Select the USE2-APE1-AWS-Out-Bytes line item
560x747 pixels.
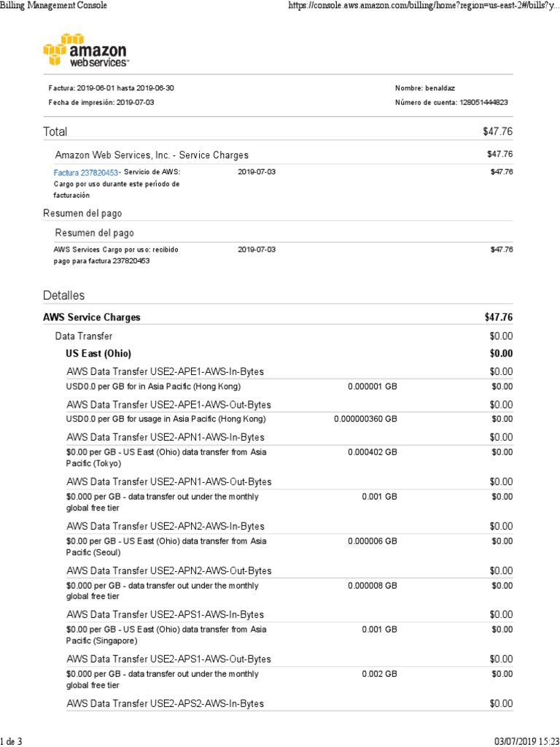click(x=168, y=405)
